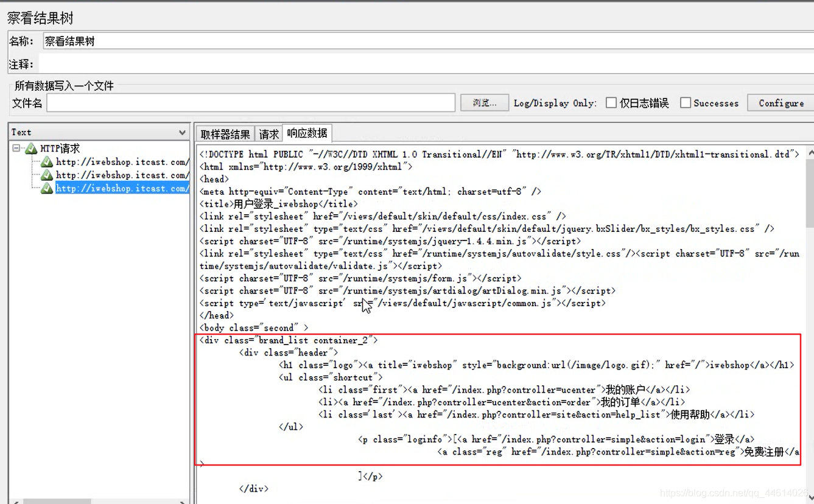814x504 pixels.
Task: Click success icon of first iwebshop sample
Action: (x=47, y=162)
